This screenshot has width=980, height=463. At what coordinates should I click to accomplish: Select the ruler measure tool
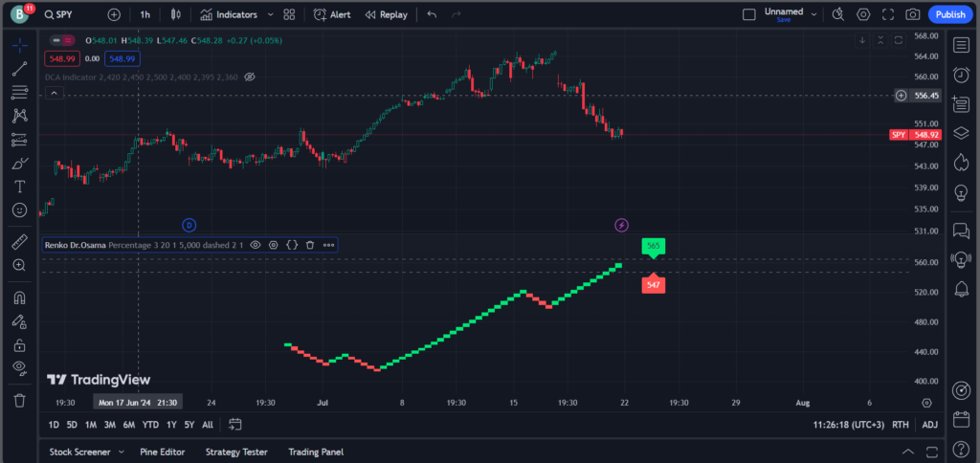pos(20,241)
